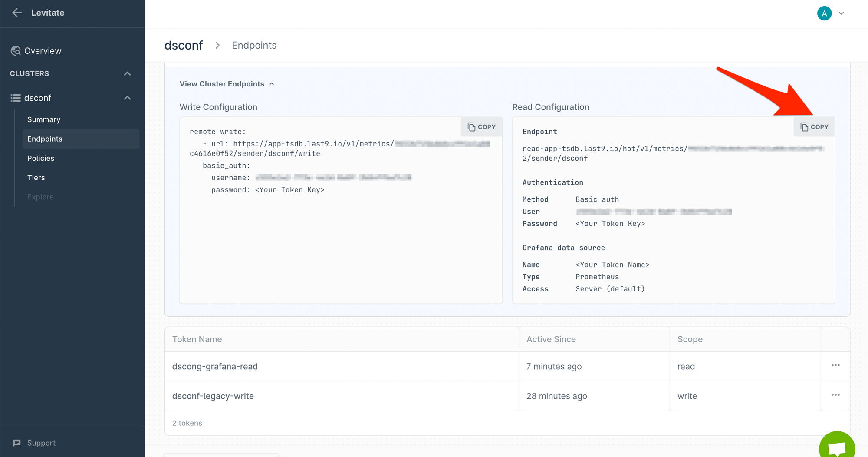Click the Read Configuration heading

[x=551, y=107]
